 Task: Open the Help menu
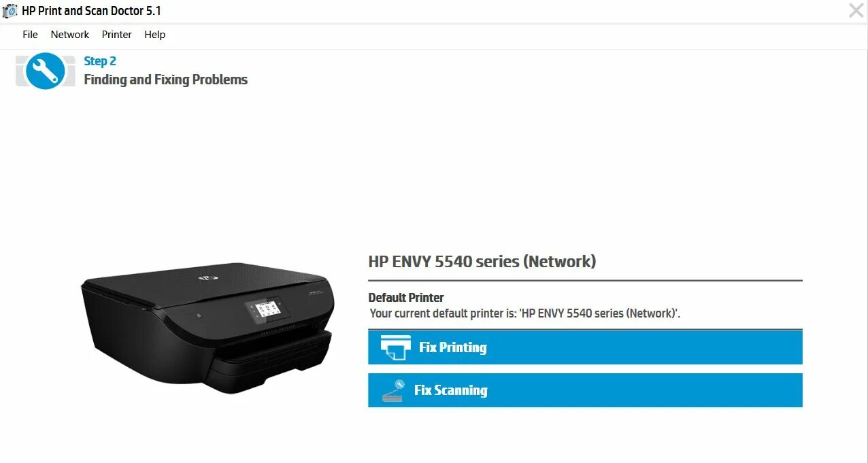[x=155, y=35]
